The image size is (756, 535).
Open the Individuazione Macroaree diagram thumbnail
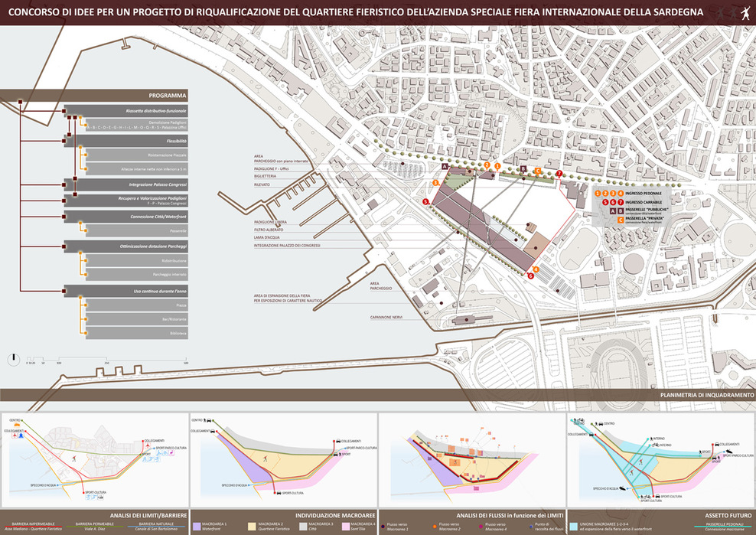click(x=283, y=460)
